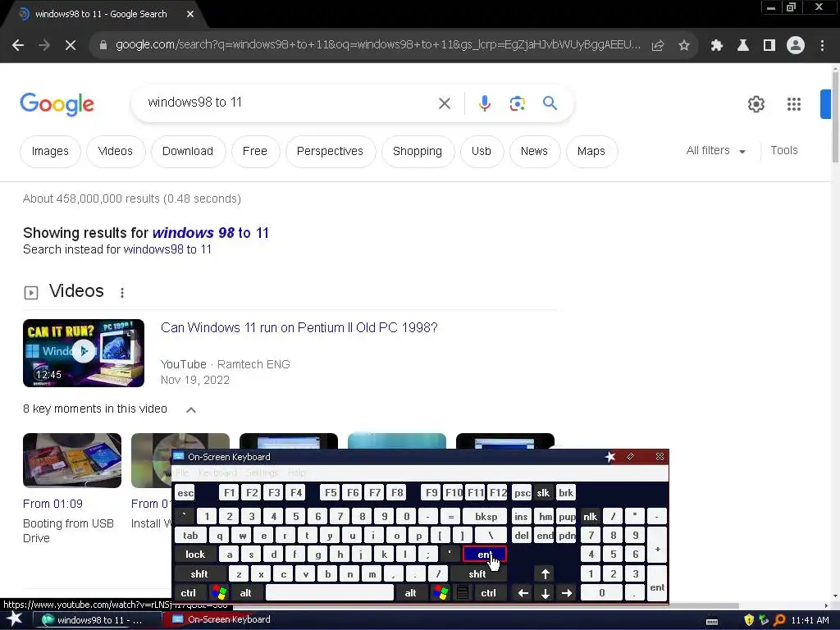The height and width of the screenshot is (630, 840).
Task: Click the up arrow key
Action: click(545, 574)
